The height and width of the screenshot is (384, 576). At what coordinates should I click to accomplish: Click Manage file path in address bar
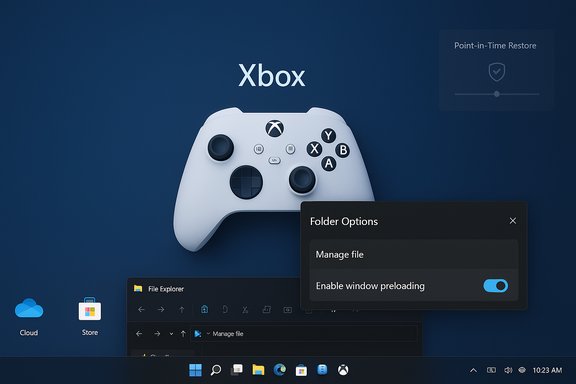click(228, 334)
